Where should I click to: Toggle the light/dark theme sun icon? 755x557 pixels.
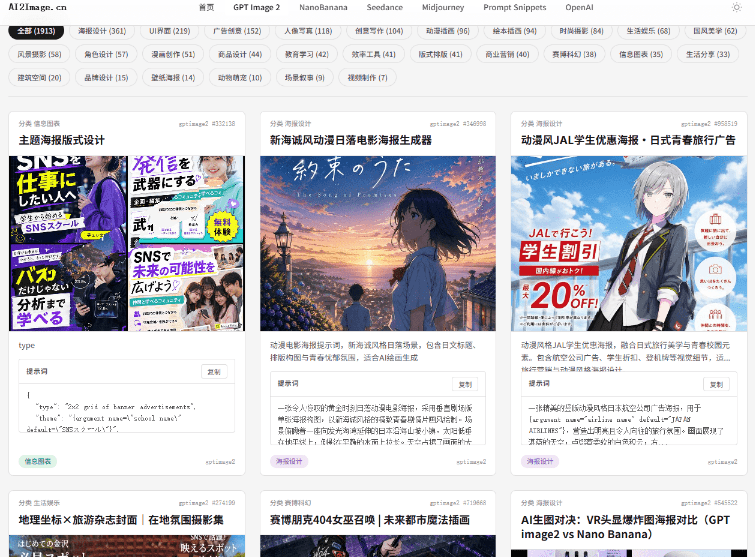coord(736,7)
